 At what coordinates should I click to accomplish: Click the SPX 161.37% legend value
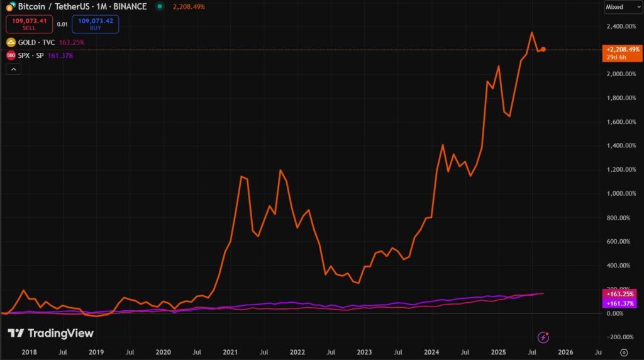point(60,55)
